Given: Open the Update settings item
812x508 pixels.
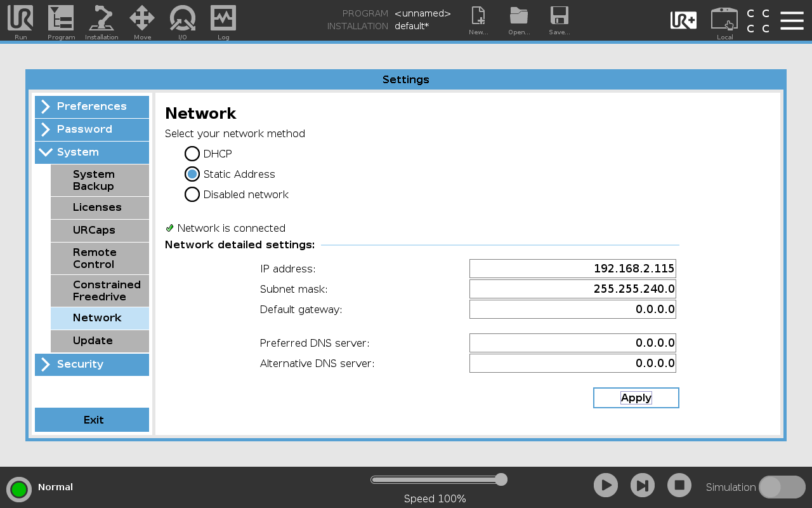Looking at the screenshot, I should (100, 341).
